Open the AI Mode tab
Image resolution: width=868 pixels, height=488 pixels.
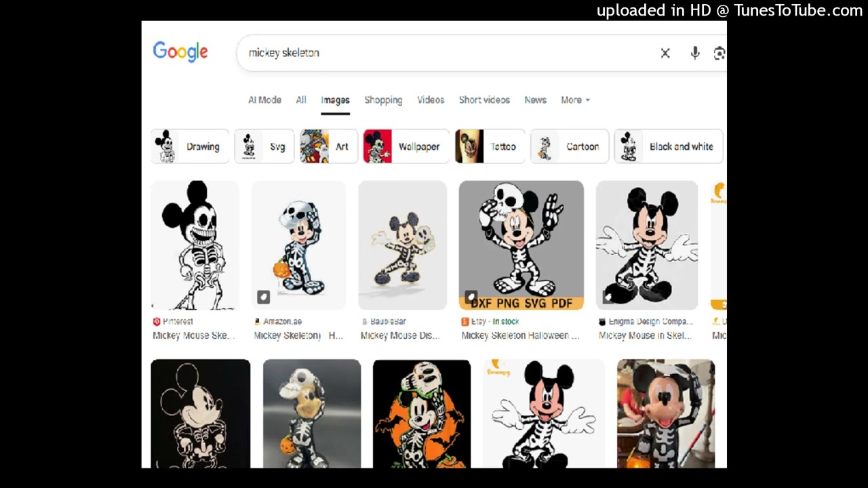coord(264,100)
